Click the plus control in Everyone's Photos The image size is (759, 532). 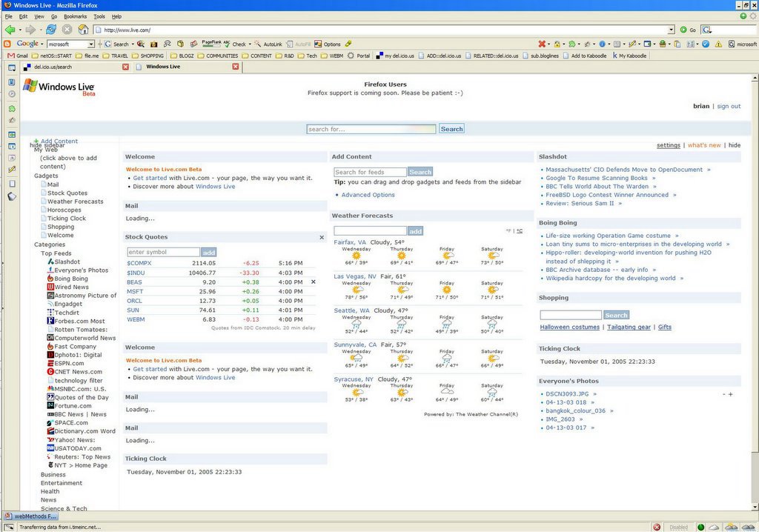[x=730, y=394]
